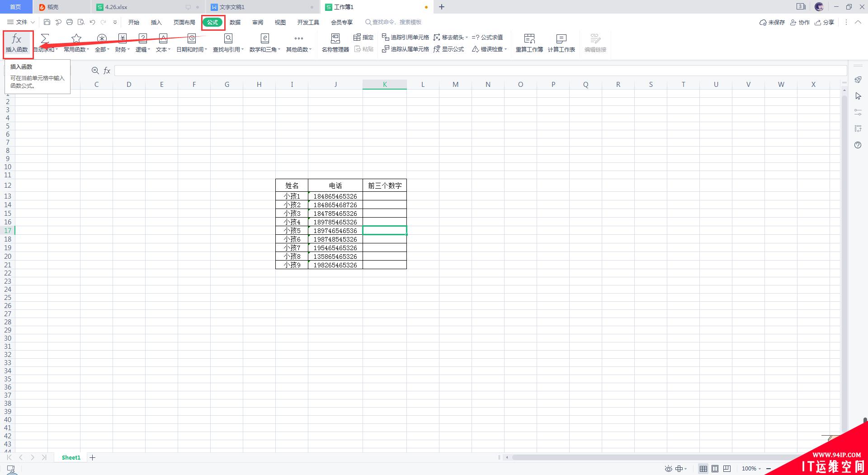Expand the AutoSum dropdown arrow
The image size is (868, 475).
point(57,50)
